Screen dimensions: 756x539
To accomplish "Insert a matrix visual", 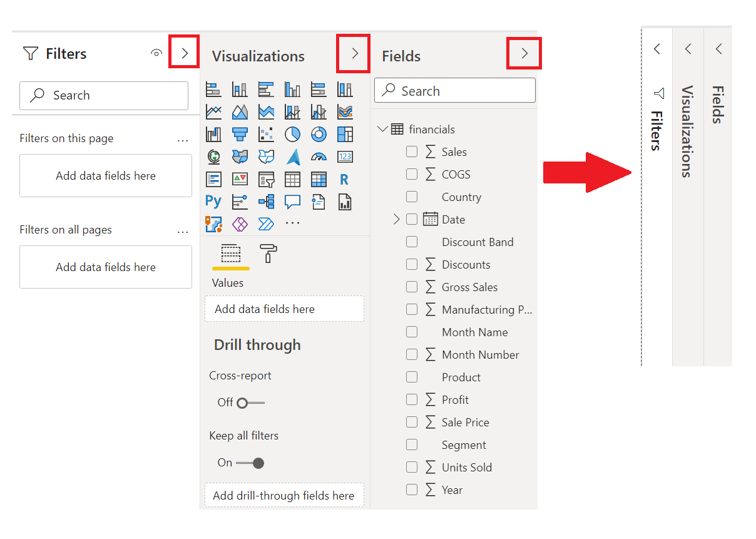I will (319, 180).
